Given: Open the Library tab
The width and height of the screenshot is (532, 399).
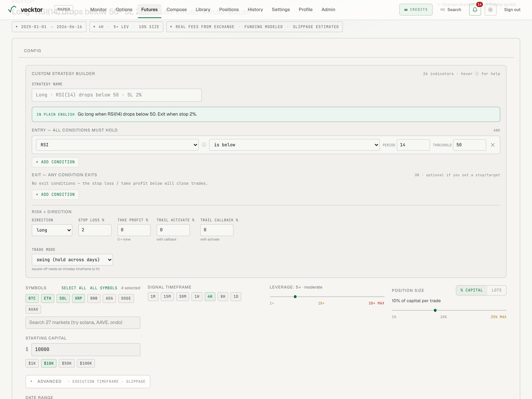Looking at the screenshot, I should [x=203, y=10].
